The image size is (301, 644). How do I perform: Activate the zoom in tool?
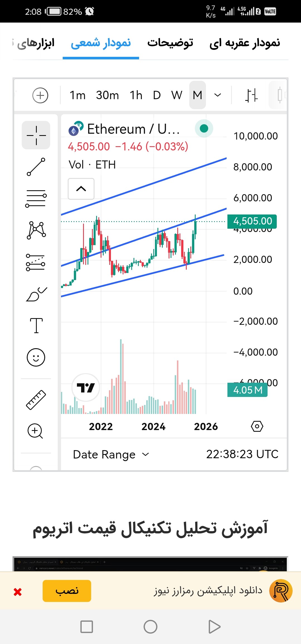pyautogui.click(x=35, y=431)
